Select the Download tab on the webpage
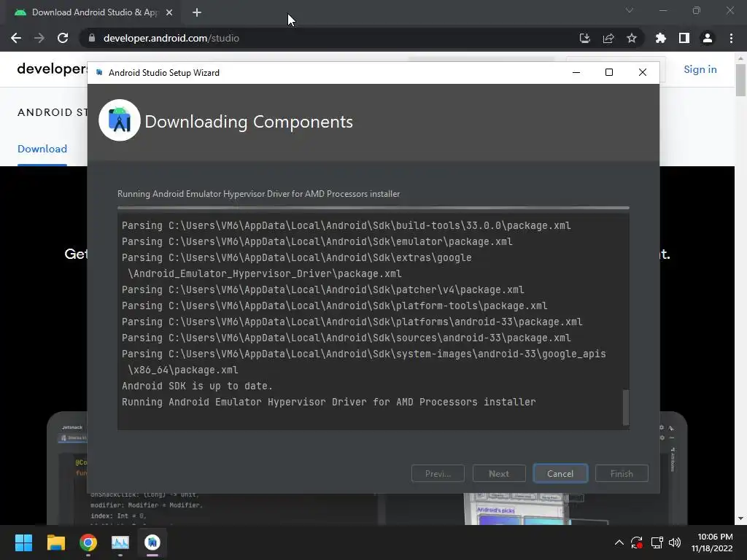The image size is (747, 560). click(x=42, y=149)
